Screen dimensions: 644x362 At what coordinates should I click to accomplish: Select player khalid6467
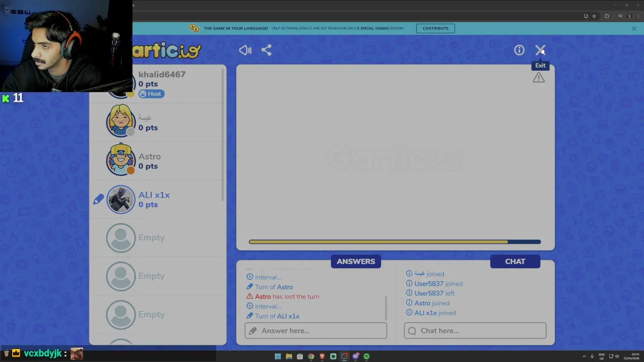click(162, 74)
